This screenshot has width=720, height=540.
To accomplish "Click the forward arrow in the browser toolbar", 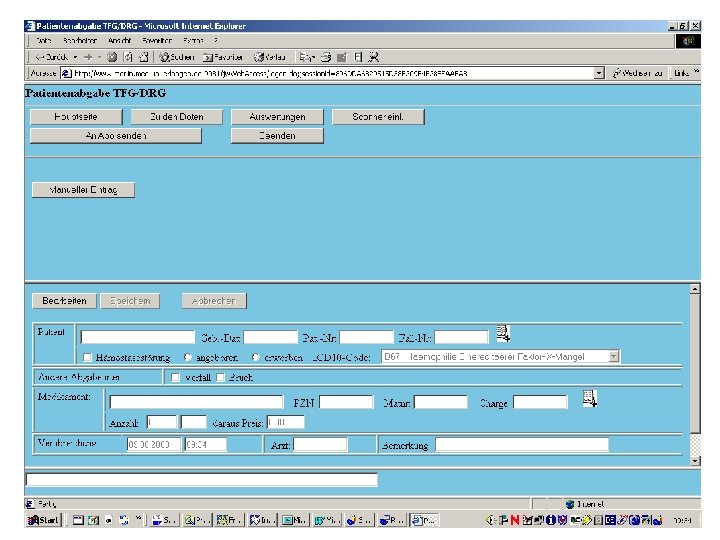I will tap(88, 57).
